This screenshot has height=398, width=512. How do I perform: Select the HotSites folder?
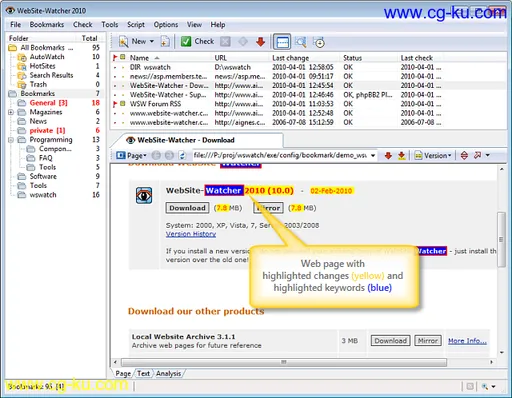tap(42, 66)
